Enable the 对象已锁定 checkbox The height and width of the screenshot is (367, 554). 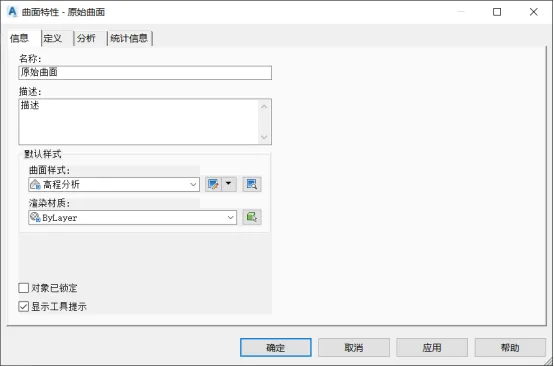pos(24,288)
